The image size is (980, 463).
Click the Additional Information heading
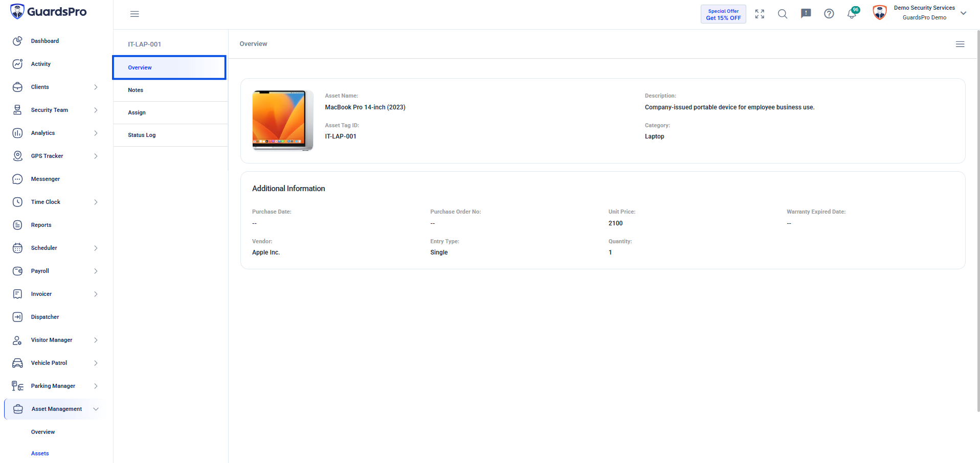click(x=288, y=189)
